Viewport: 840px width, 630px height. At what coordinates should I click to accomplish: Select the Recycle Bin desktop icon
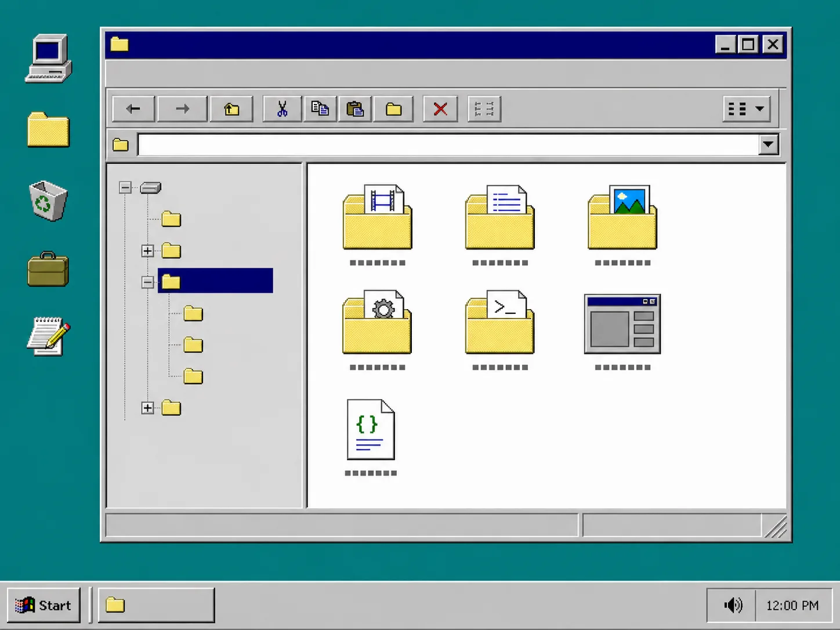pyautogui.click(x=48, y=201)
